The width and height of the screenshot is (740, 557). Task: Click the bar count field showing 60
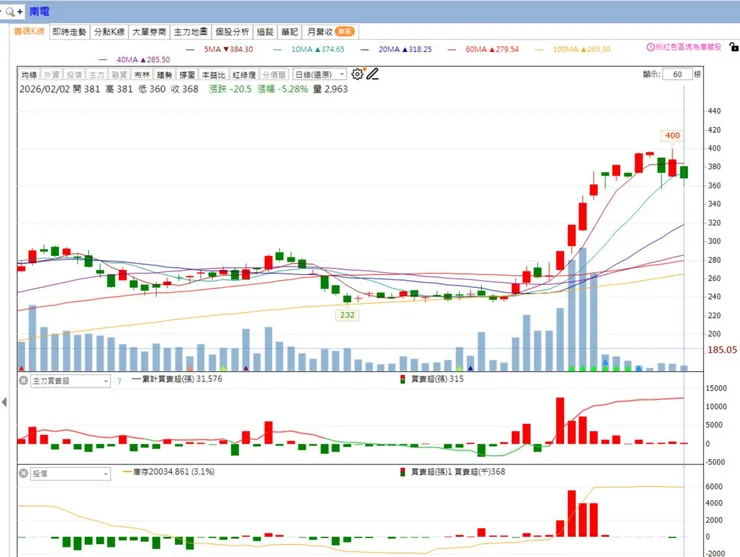pos(677,74)
